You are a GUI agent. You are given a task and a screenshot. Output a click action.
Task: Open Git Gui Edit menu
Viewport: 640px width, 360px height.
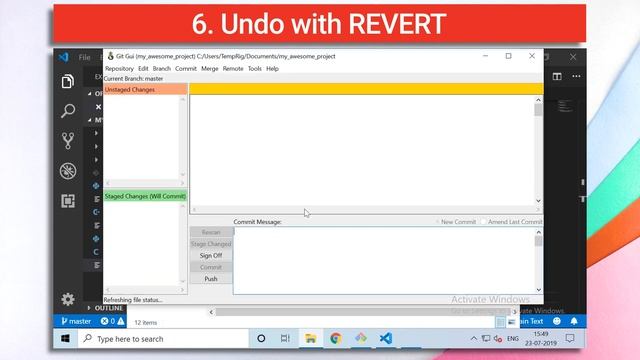coord(143,69)
